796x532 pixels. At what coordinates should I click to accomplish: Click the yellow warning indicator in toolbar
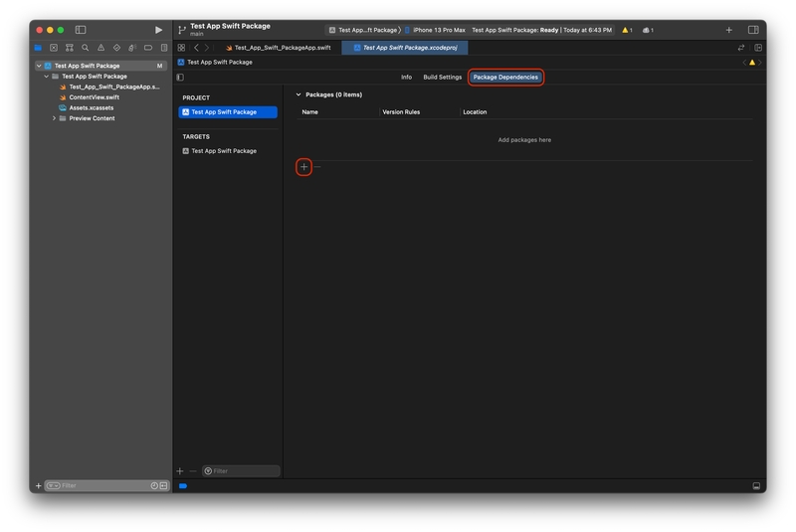(x=627, y=30)
